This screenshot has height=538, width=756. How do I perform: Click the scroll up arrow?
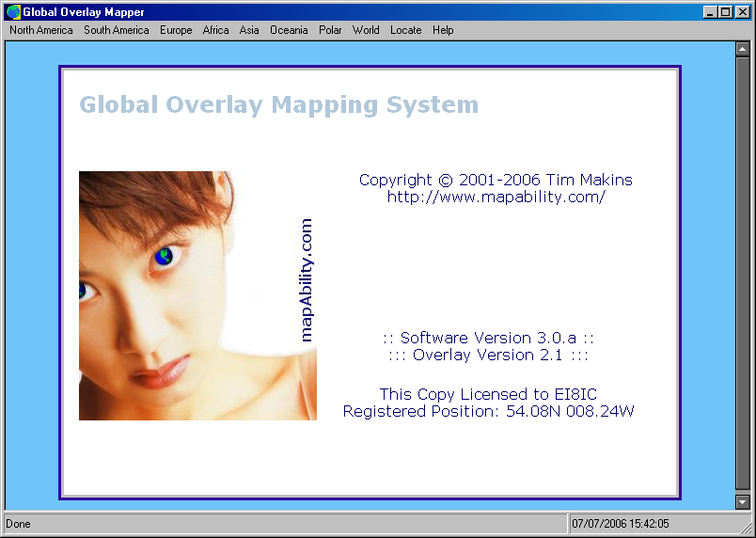(743, 49)
